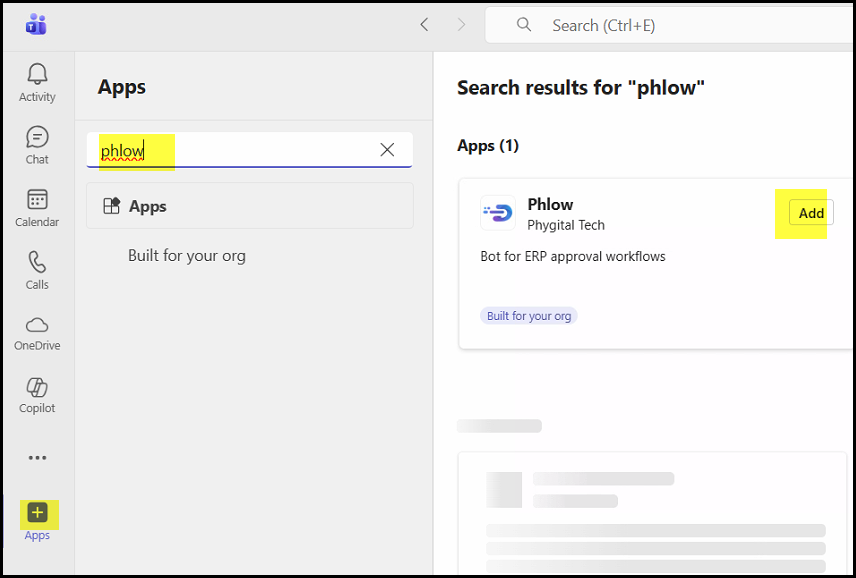Screen dimensions: 856x578
Task: Open the Activity feed in sidebar
Action: [x=37, y=82]
